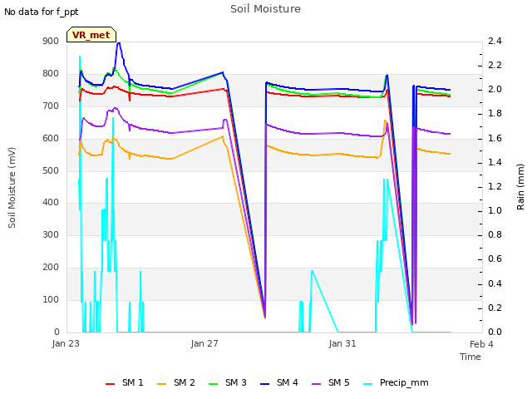This screenshot has height=399, width=532.
Task: Click the SM 5 purple legend swatch
Action: [x=316, y=384]
